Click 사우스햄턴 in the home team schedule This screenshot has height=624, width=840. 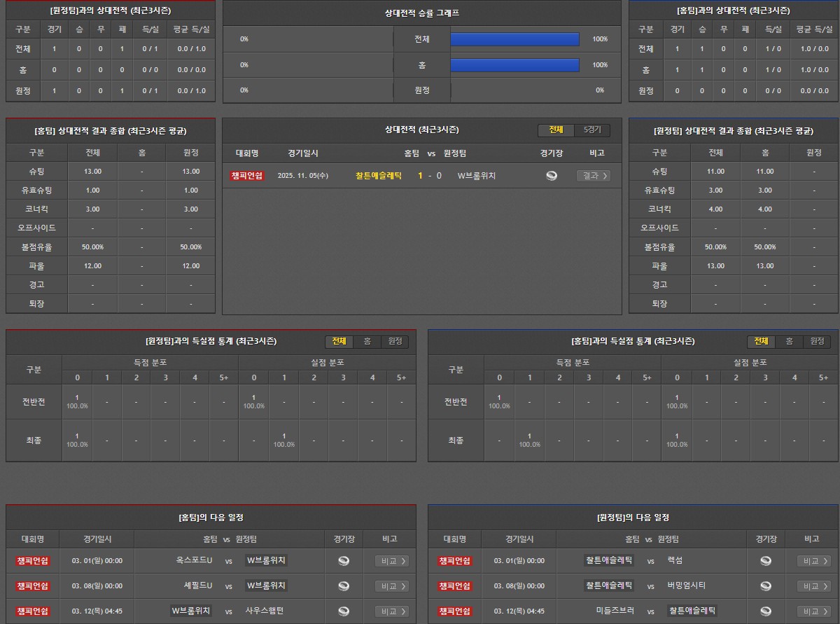coord(265,611)
